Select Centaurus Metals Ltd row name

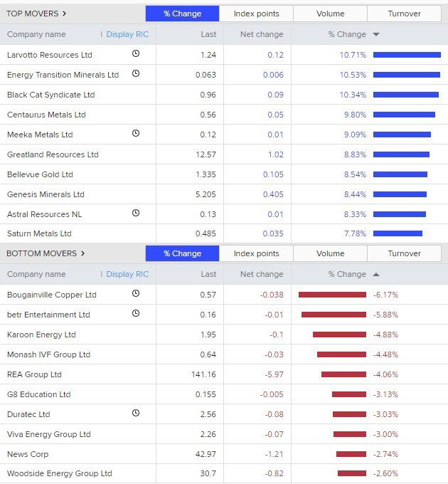point(46,115)
